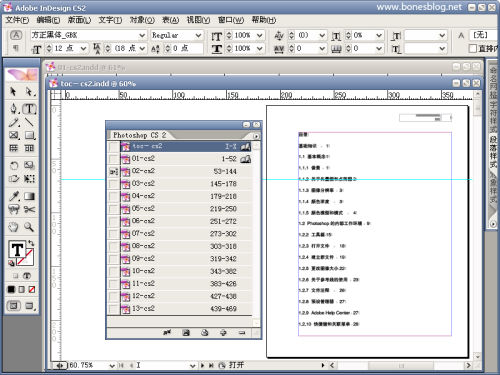The image size is (500, 375).
Task: Select the Line tool
Action: point(29,122)
